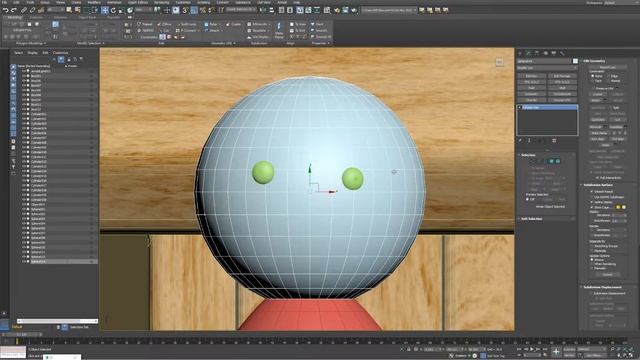Viewport: 640px width, 360px height.
Task: Open Scene Explorer Display menu
Action: coord(32,53)
